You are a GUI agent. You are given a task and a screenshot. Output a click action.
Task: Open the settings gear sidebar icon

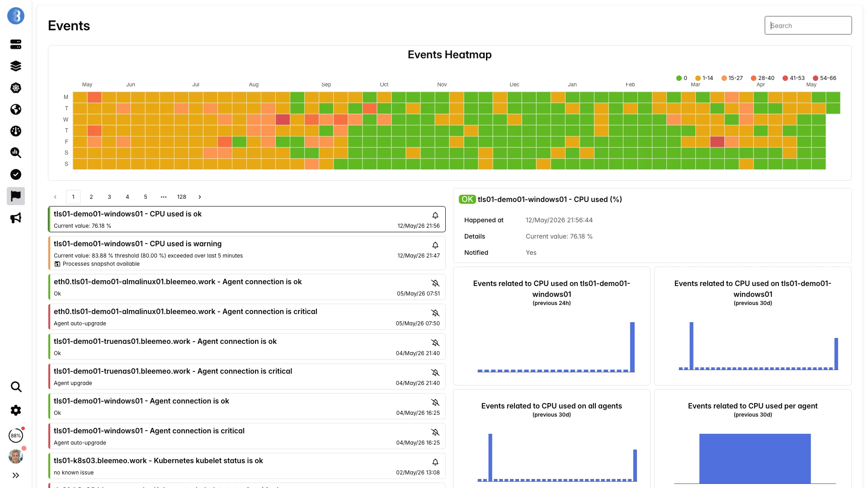(16, 410)
